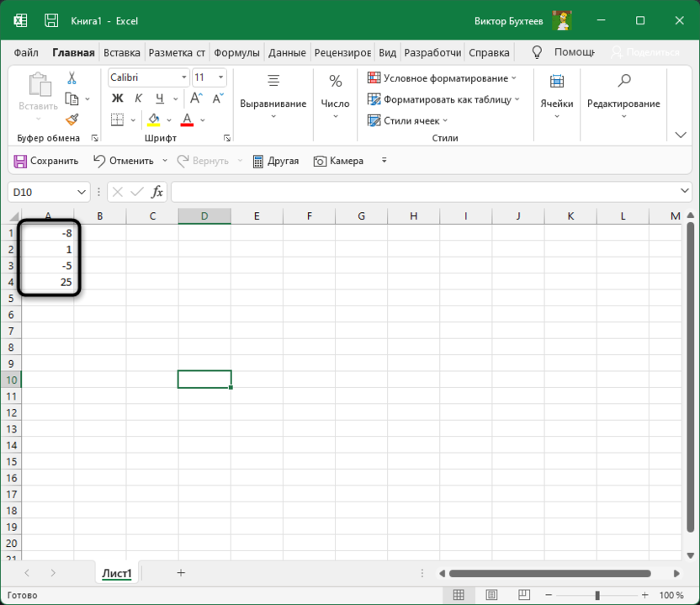The width and height of the screenshot is (700, 605).
Task: Add a new sheet with plus icon
Action: [181, 573]
